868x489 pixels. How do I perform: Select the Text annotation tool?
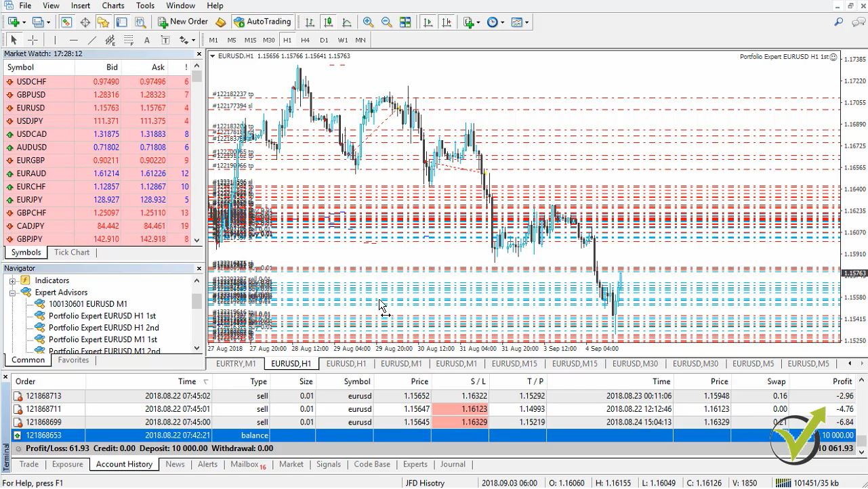146,39
